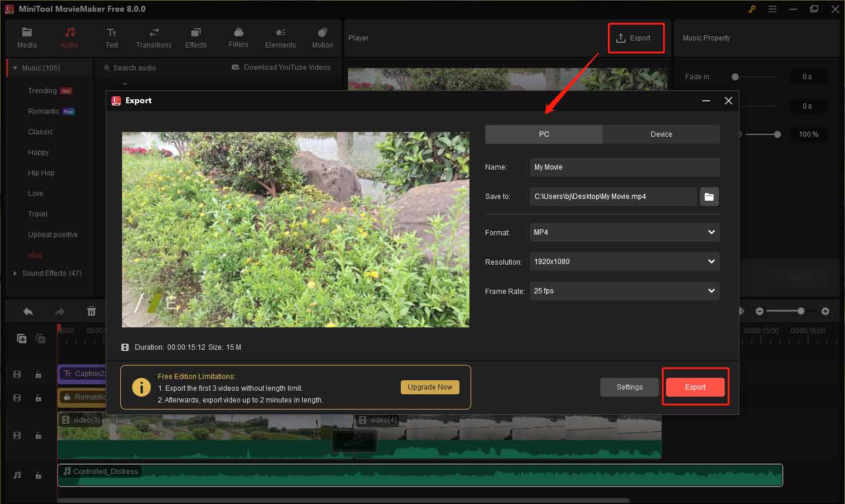Screen dimensions: 845x504
Task: Click the add track icon
Action: [22, 339]
